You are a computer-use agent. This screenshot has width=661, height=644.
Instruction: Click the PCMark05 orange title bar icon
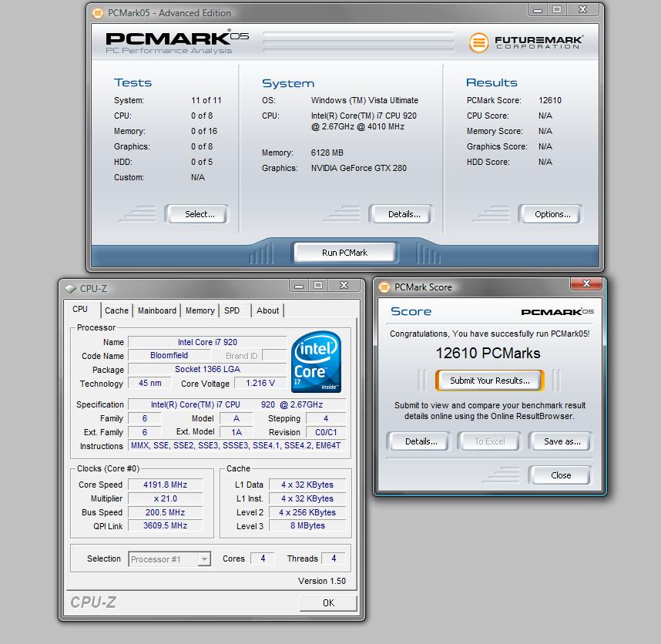pos(97,13)
